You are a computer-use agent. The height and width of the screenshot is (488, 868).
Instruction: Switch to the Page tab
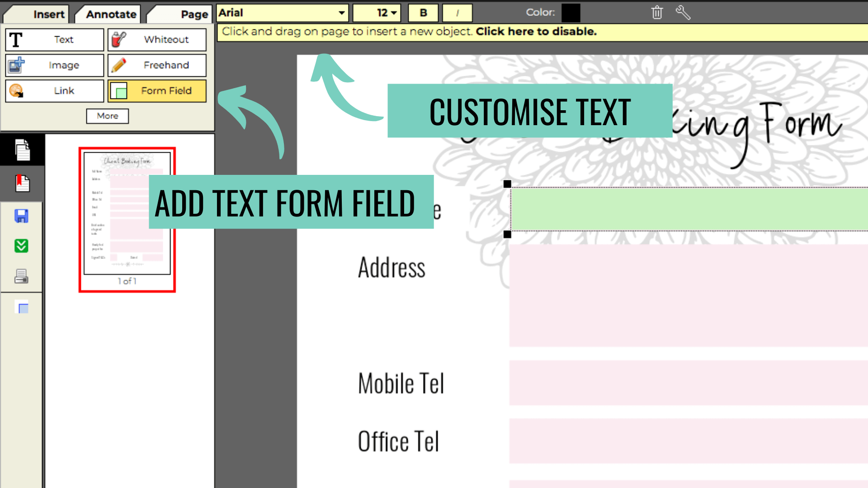194,14
